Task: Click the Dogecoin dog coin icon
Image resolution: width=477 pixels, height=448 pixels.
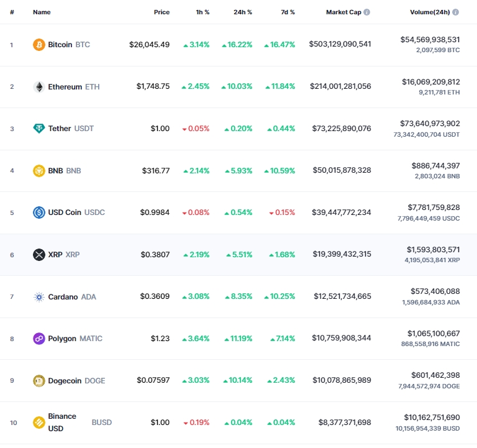Action: 39,380
